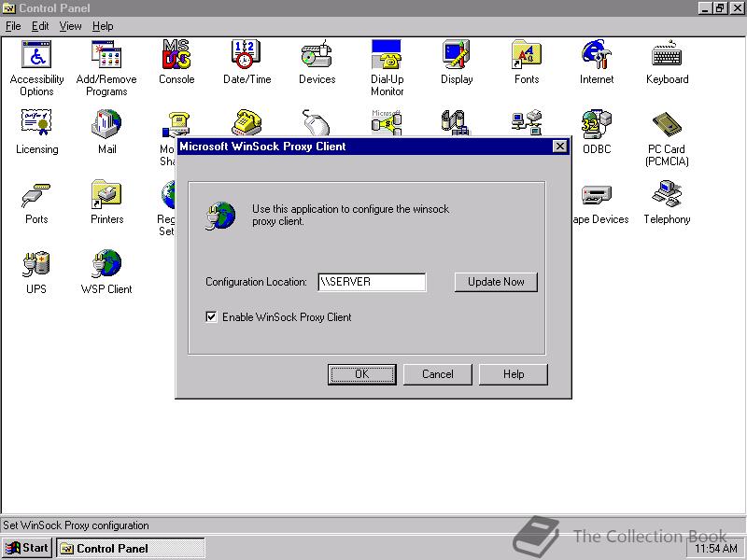Click the taskbar clock
This screenshot has width=747, height=560.
716,549
